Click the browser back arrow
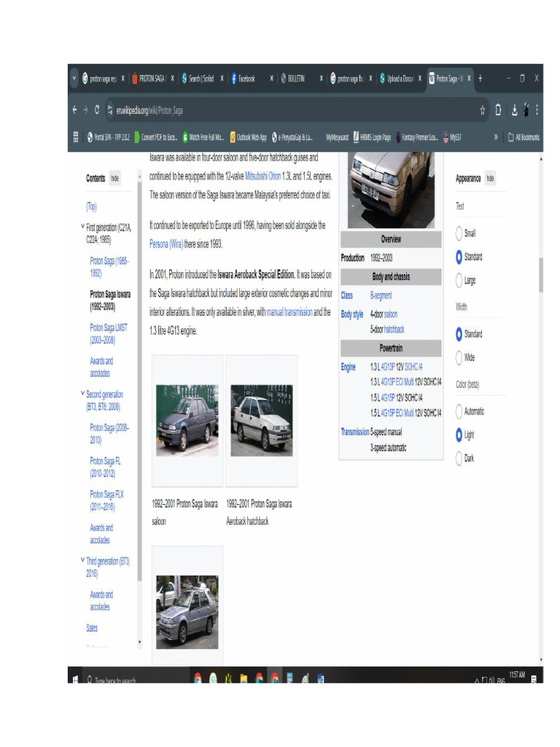Screen dimensions: 560x747 pyautogui.click(x=74, y=110)
